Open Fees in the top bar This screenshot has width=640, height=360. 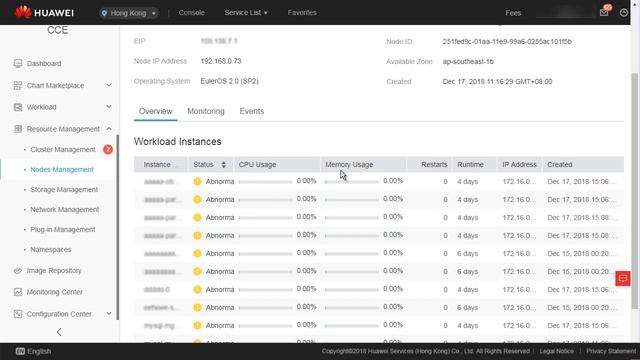[x=513, y=13]
